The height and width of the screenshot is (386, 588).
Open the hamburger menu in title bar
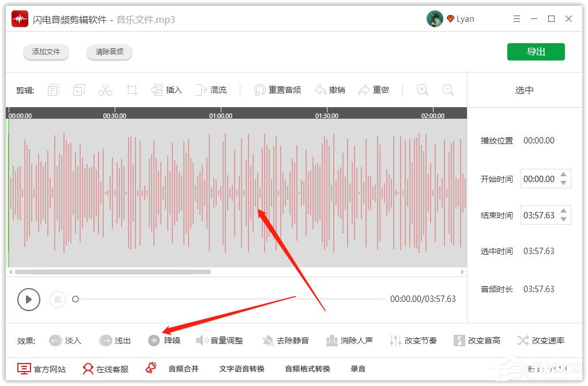pos(517,18)
